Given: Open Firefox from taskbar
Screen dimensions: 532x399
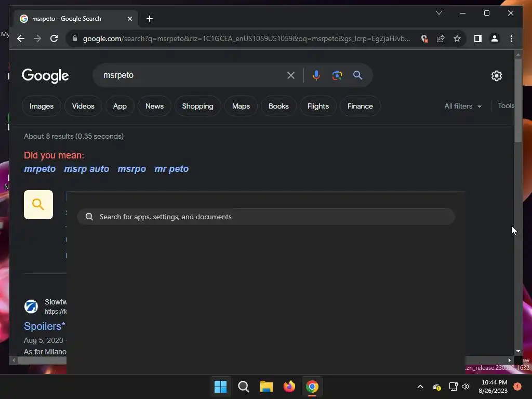Looking at the screenshot, I should 289,387.
